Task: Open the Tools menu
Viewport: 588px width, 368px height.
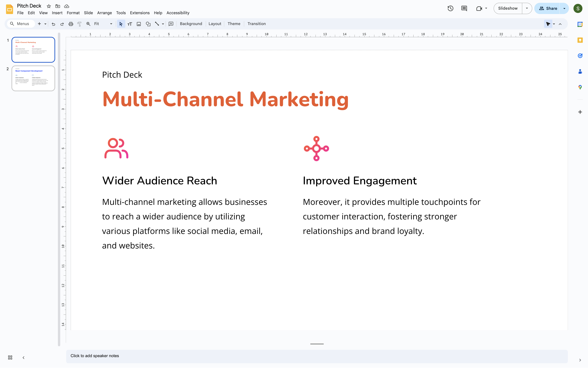Action: pos(121,13)
